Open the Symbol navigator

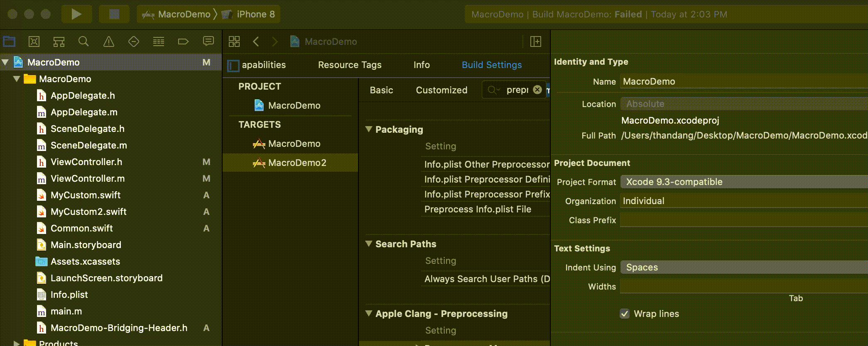tap(59, 41)
